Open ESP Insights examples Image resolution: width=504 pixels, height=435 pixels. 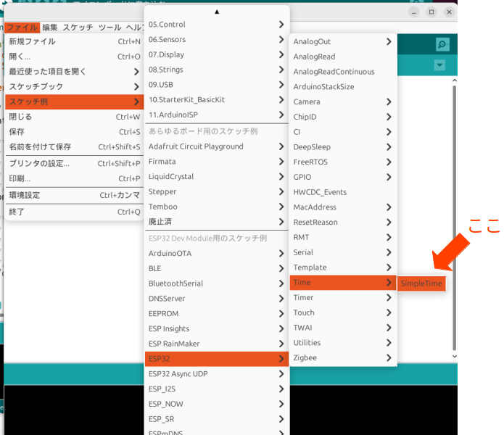[x=217, y=328]
